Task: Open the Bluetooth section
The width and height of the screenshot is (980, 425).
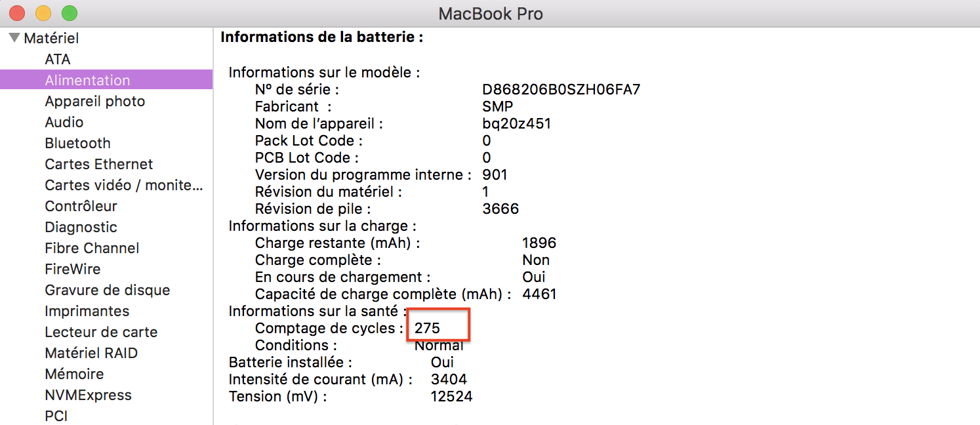Action: point(77,143)
